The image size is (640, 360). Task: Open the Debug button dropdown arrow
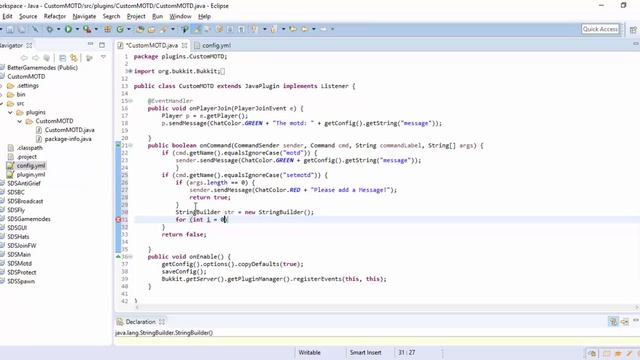(x=58, y=29)
